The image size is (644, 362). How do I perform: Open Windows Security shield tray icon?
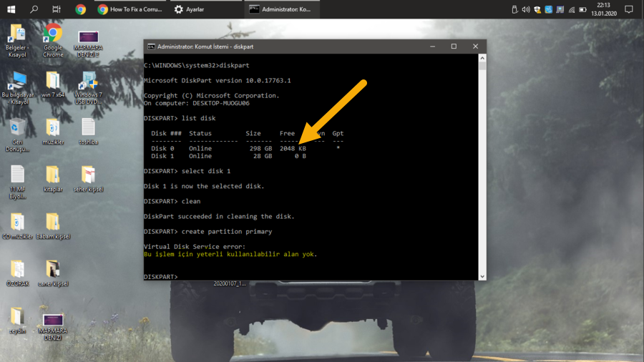[x=537, y=9]
